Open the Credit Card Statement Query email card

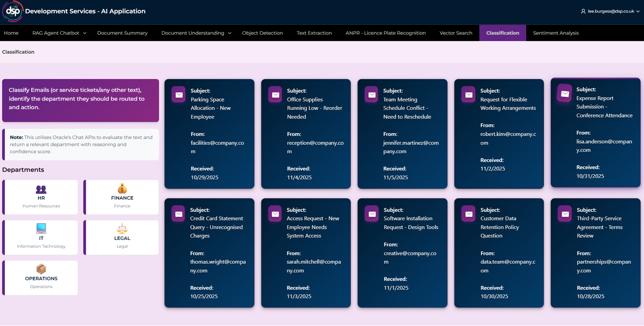(x=209, y=252)
